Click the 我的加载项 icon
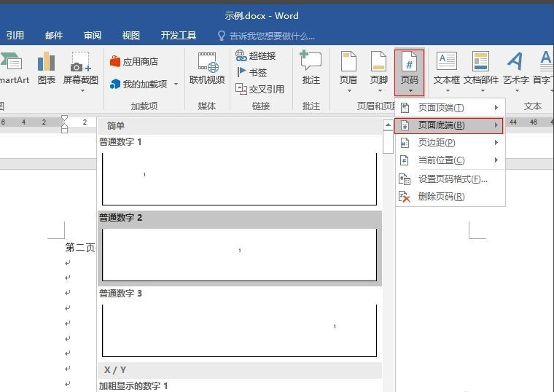The height and width of the screenshot is (392, 554). (115, 84)
